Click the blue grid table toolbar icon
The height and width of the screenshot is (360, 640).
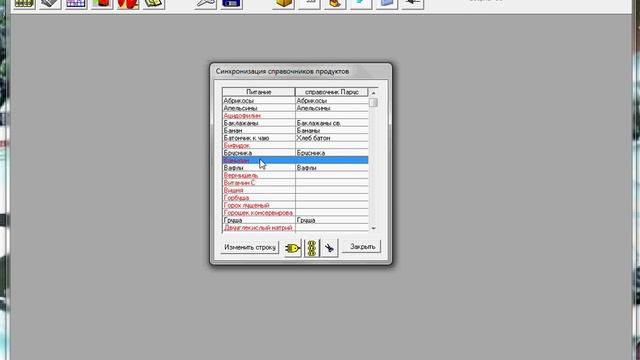click(x=76, y=4)
